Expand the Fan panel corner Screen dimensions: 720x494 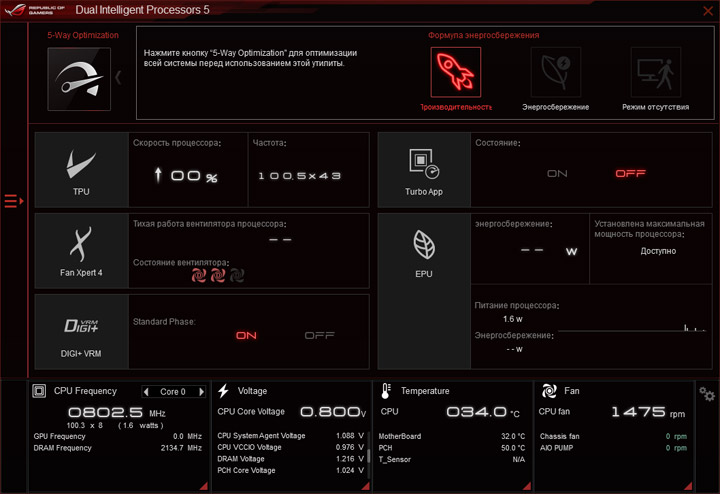tap(688, 486)
